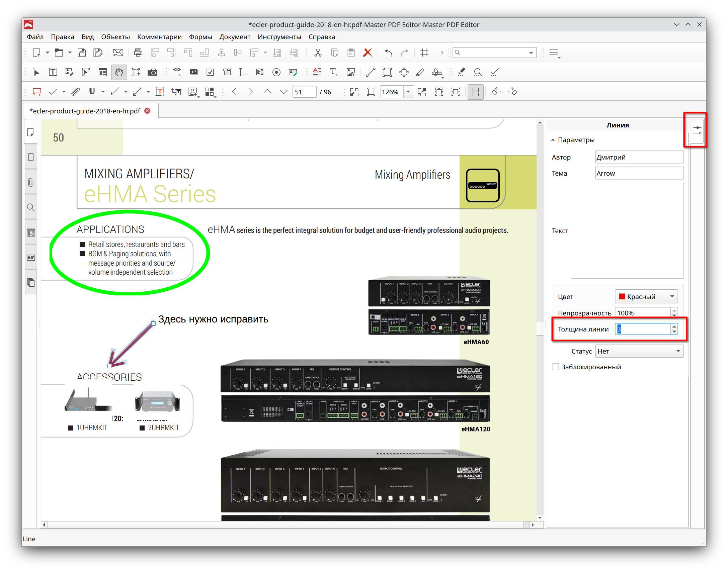Viewport: 728px width, 572px height.
Task: Click the Тема input field
Action: (639, 174)
